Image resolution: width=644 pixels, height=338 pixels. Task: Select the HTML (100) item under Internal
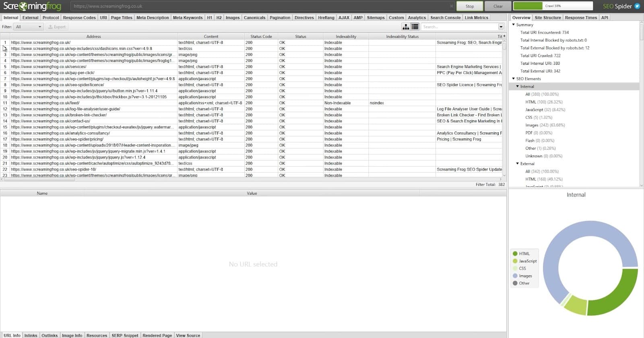(544, 102)
